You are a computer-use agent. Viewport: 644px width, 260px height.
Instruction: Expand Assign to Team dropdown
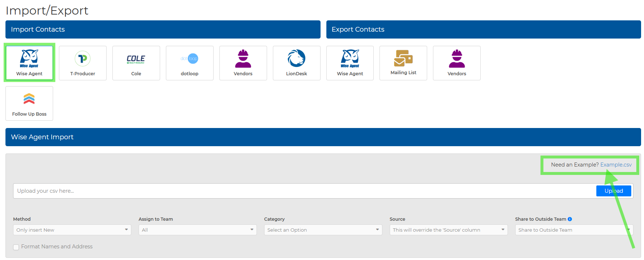coord(198,230)
